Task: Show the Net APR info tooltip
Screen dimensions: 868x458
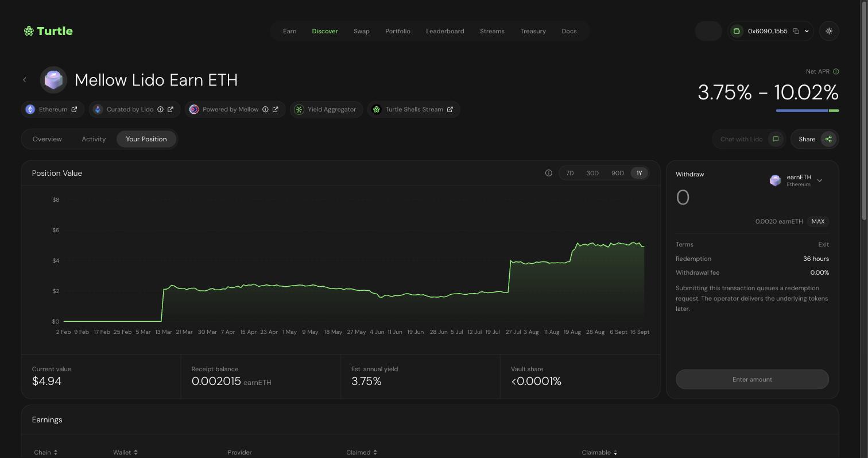Action: tap(836, 71)
